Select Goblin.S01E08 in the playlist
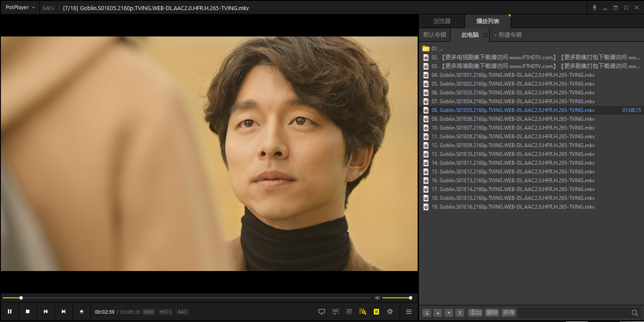Screen dimensions: 644x322 (x=531, y=136)
